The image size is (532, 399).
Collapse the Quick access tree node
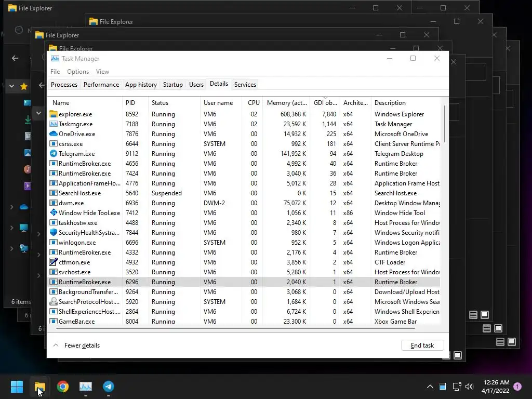coord(11,86)
